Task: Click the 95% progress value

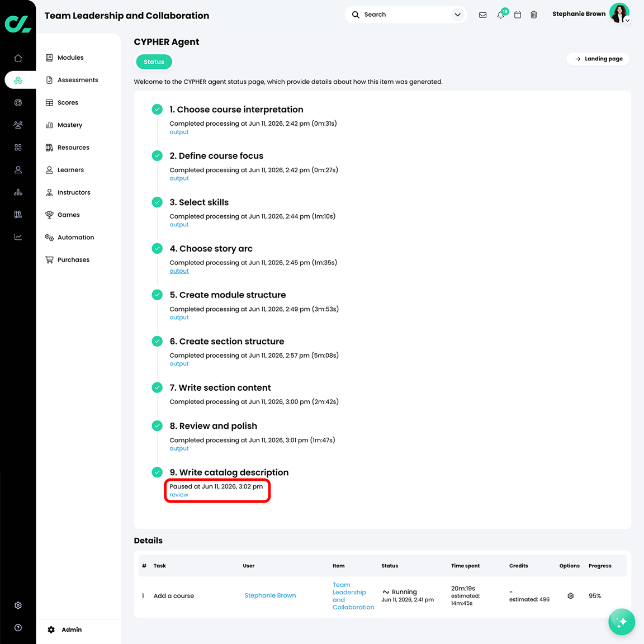Action: pos(595,596)
